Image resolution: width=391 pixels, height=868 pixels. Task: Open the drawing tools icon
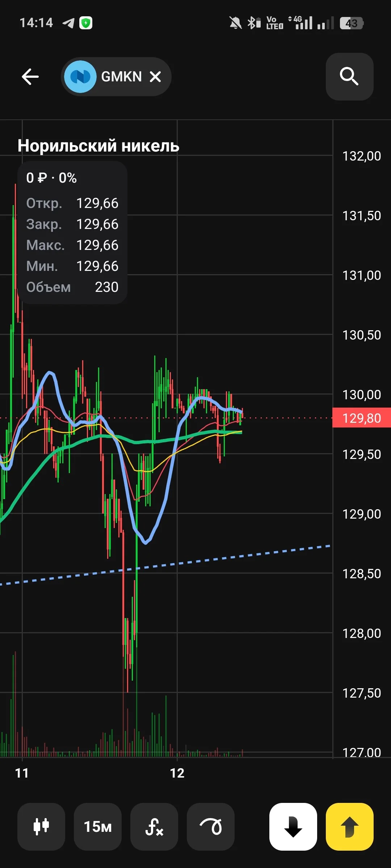click(211, 826)
